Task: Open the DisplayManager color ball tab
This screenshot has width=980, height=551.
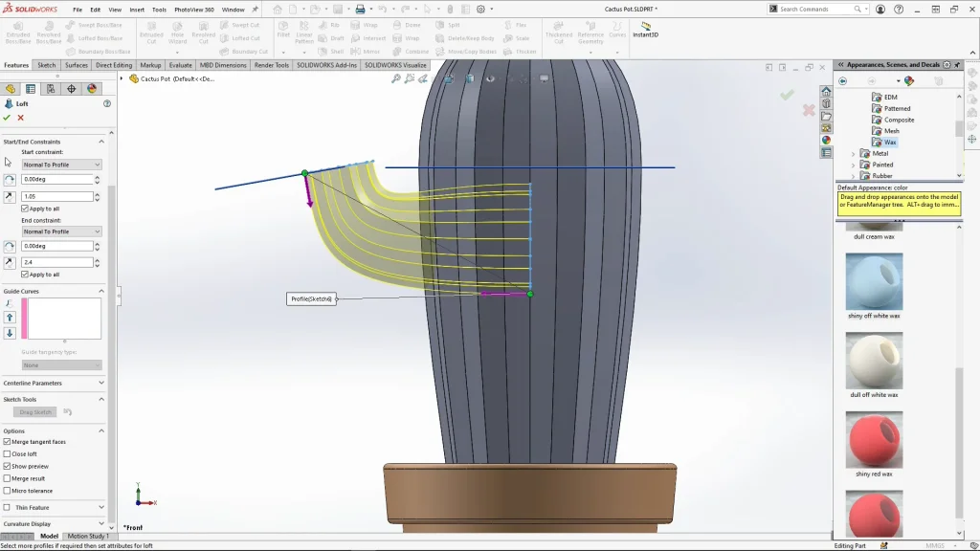Action: [x=92, y=89]
